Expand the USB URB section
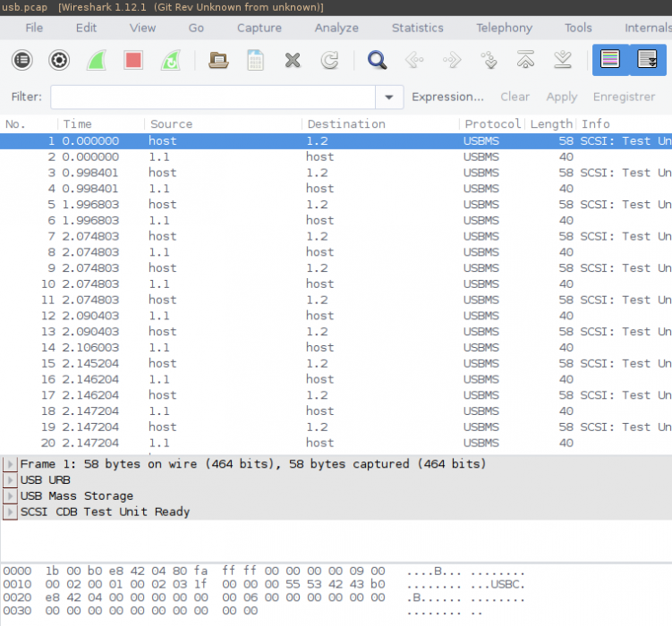The image size is (672, 626). (10, 480)
